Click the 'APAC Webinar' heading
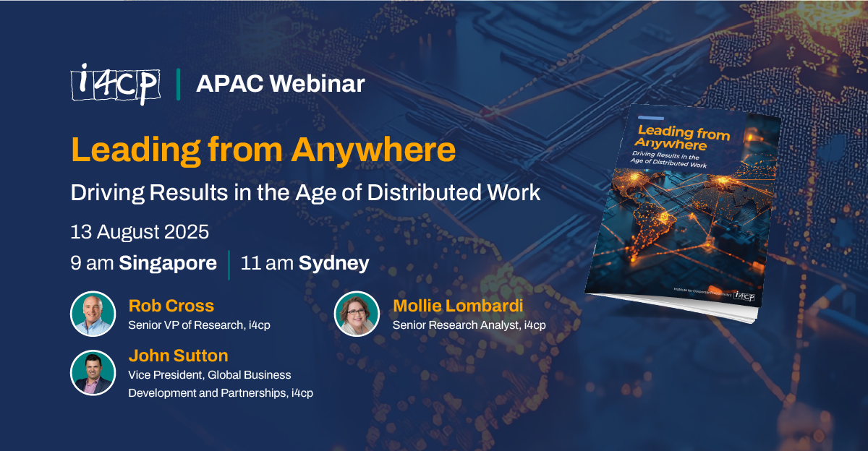Viewport: 868px width, 451px height. (x=281, y=84)
